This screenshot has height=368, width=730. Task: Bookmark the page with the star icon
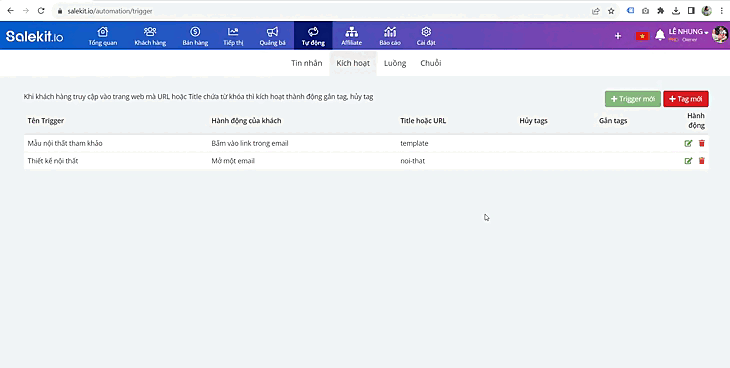pos(611,11)
